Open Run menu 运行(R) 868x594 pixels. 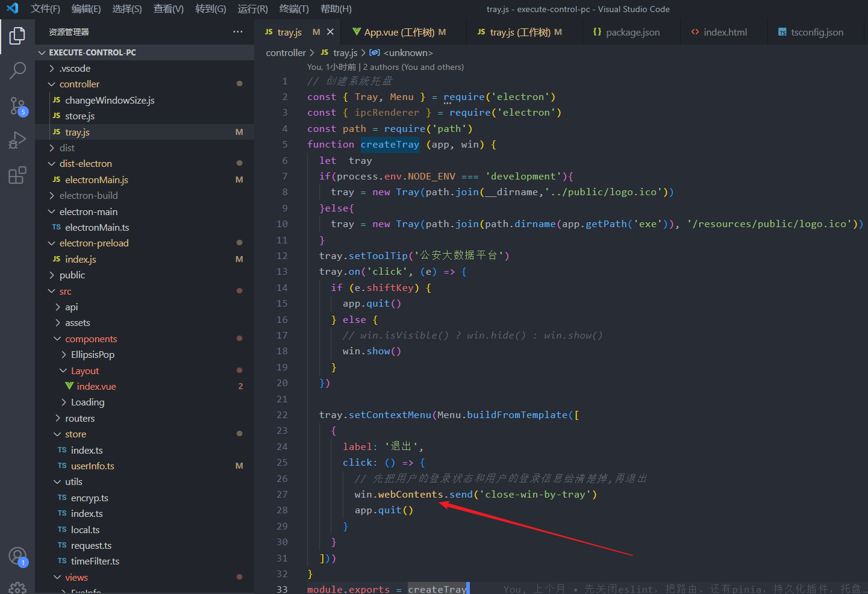click(253, 9)
